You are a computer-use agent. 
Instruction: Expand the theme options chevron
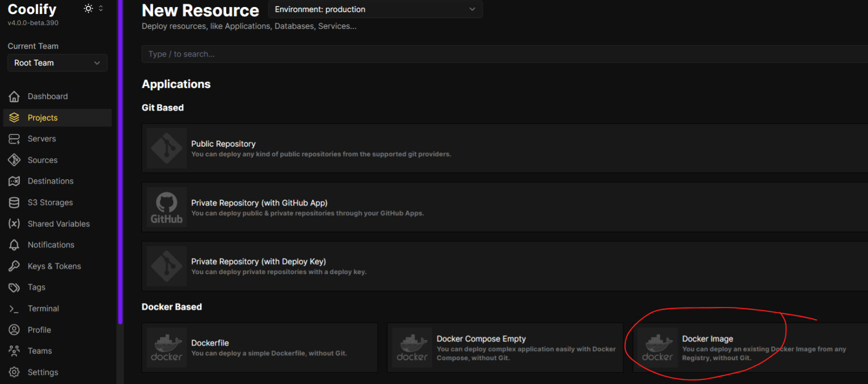101,8
